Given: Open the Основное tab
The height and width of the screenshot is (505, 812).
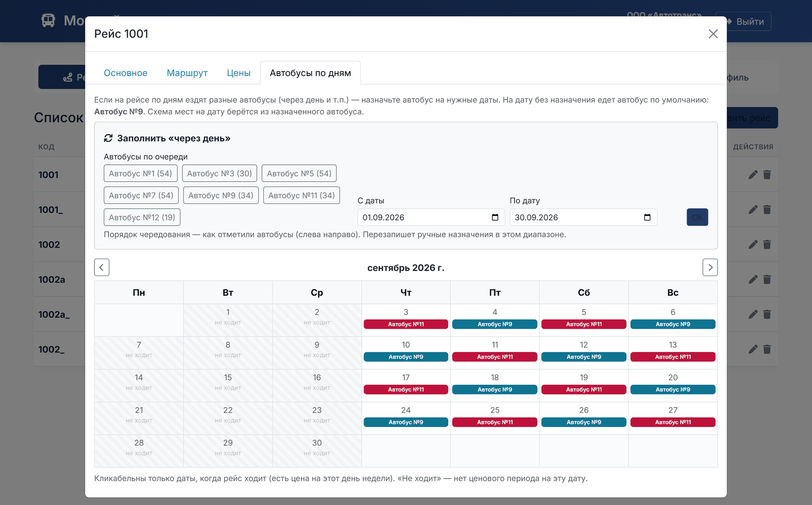Looking at the screenshot, I should 125,73.
